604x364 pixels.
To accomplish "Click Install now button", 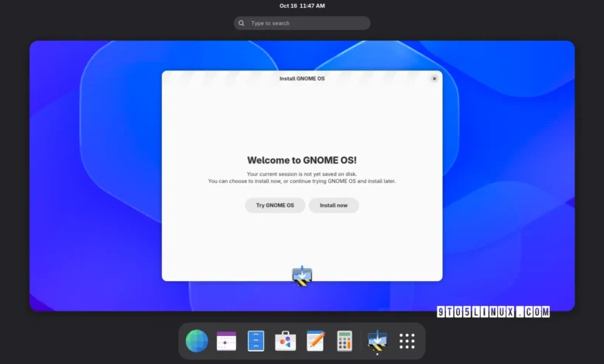I will point(334,205).
